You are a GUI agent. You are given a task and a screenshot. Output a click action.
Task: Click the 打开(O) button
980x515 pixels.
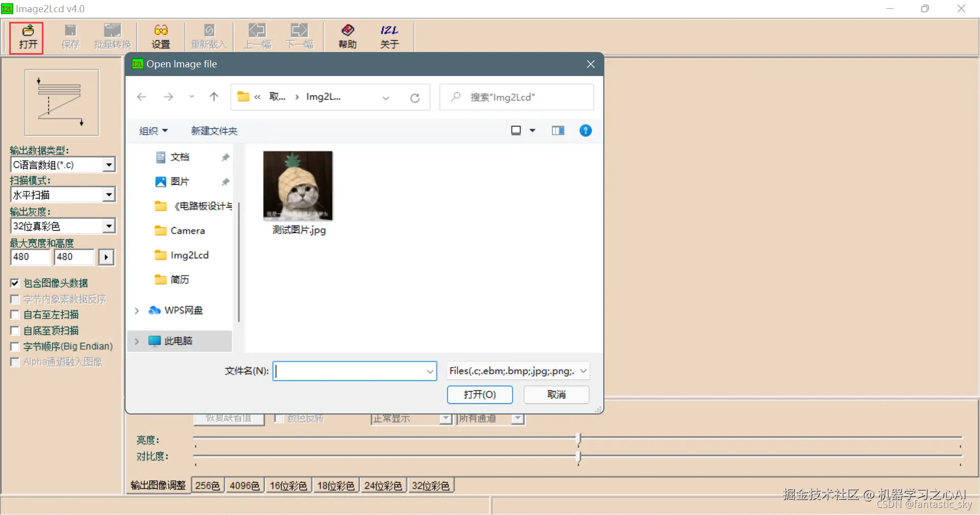pos(480,395)
